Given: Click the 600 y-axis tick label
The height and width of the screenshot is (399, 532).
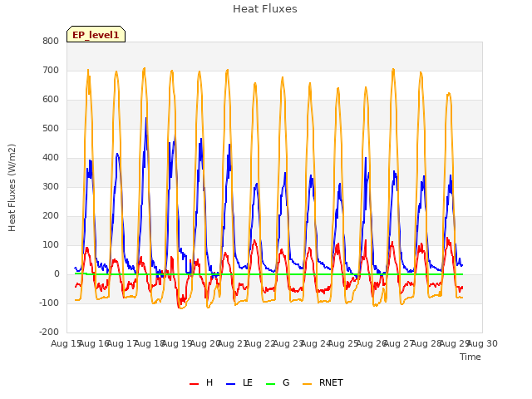Looking at the screenshot, I should pyautogui.click(x=51, y=100).
